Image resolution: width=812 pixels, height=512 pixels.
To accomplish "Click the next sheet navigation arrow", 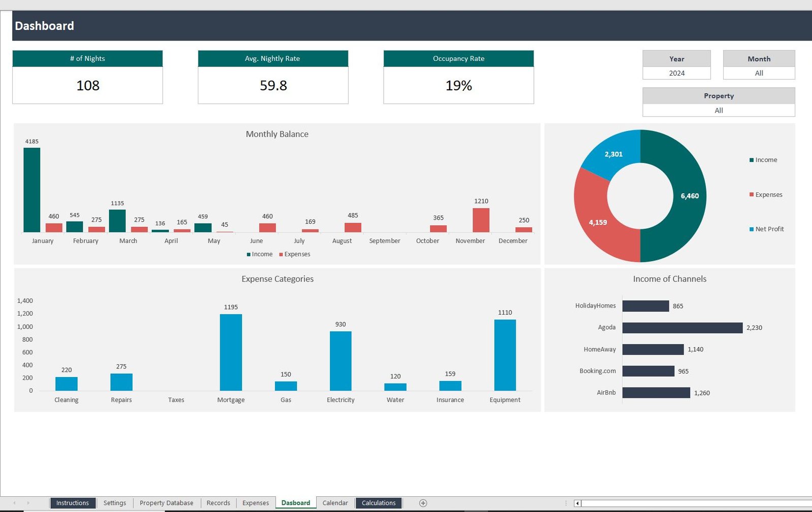I will 28,503.
